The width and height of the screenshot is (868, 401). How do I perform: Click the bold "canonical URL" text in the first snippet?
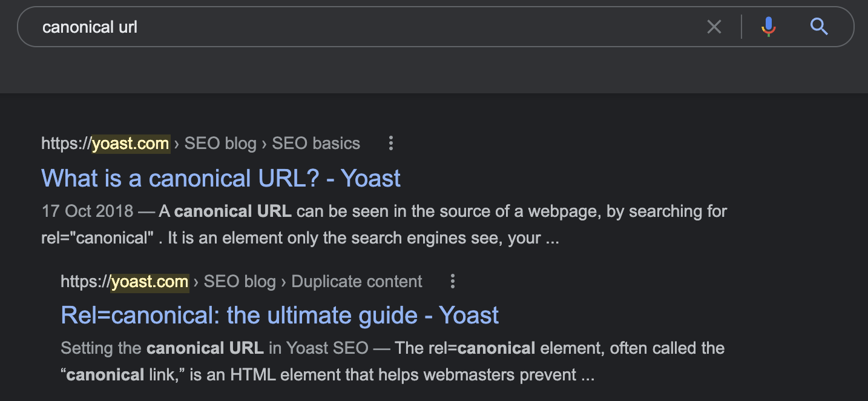(232, 211)
